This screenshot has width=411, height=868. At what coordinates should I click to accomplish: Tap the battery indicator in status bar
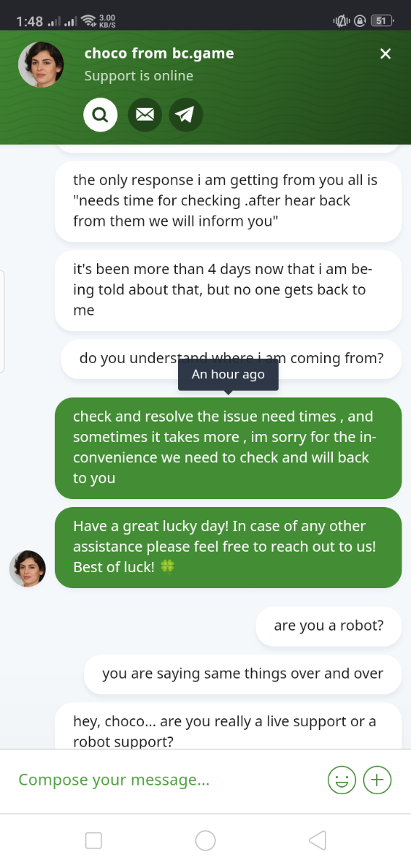382,21
